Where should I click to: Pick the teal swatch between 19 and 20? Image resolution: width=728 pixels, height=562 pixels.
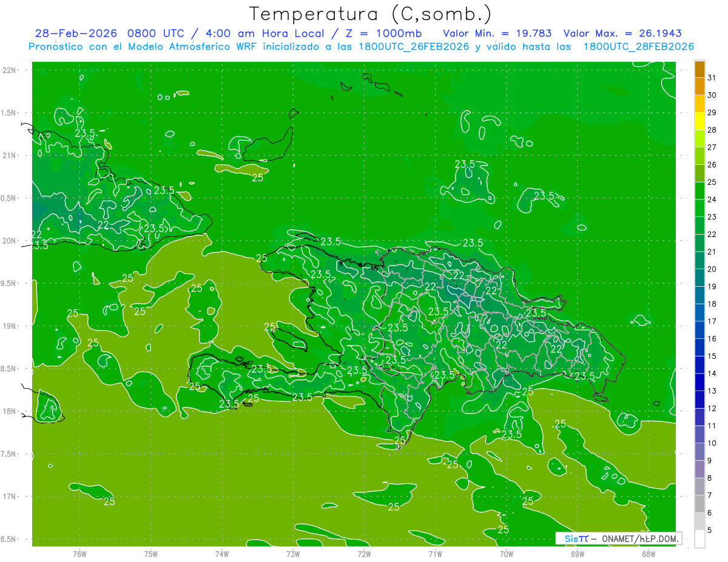click(699, 278)
